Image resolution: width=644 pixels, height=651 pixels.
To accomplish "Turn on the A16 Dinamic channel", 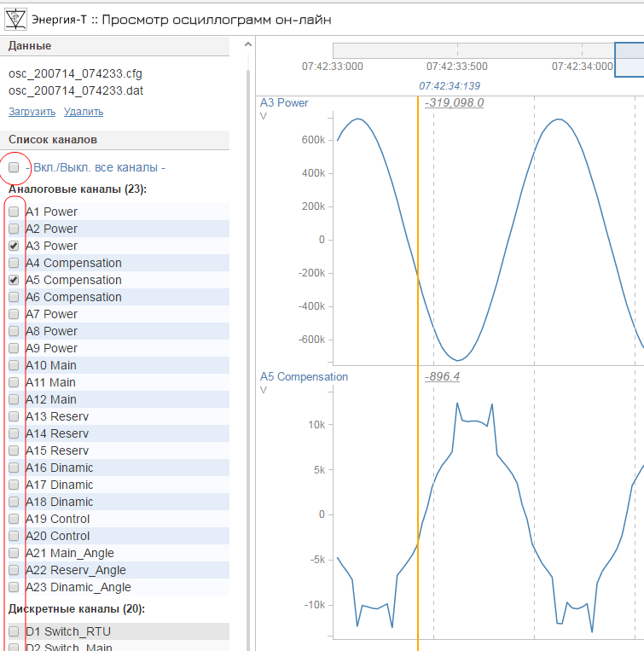I will 14,468.
